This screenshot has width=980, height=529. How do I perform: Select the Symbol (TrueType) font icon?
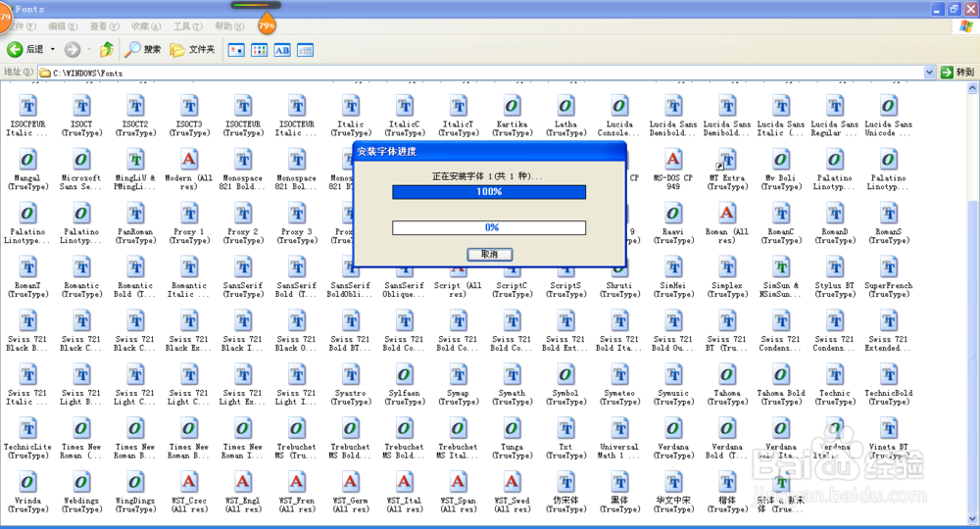[565, 375]
